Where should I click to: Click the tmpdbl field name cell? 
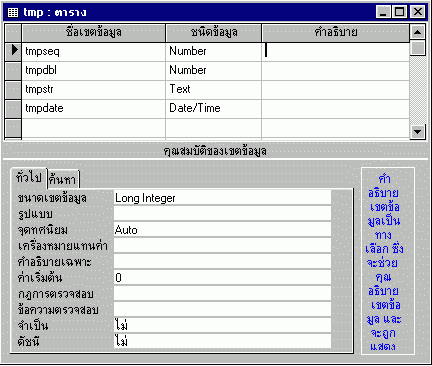[94, 71]
